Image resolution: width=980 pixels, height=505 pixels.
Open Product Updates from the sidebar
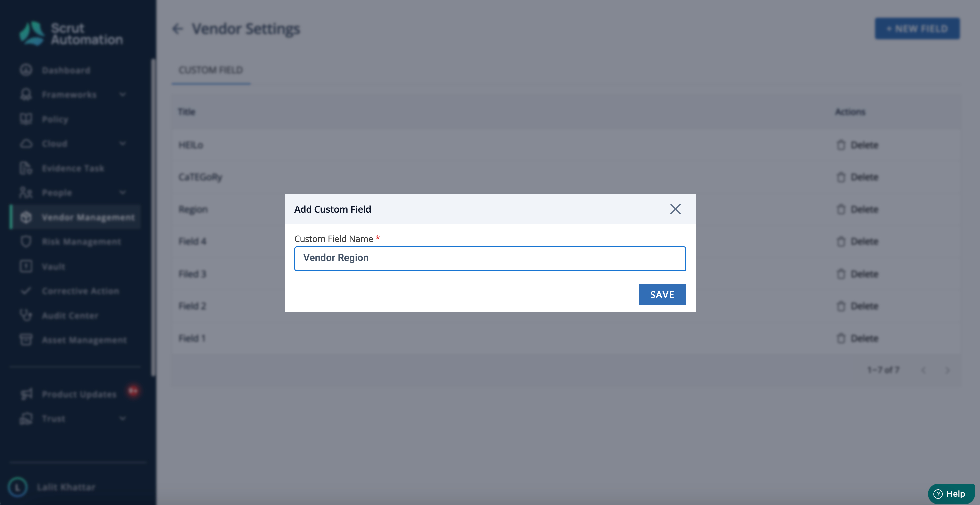click(79, 394)
